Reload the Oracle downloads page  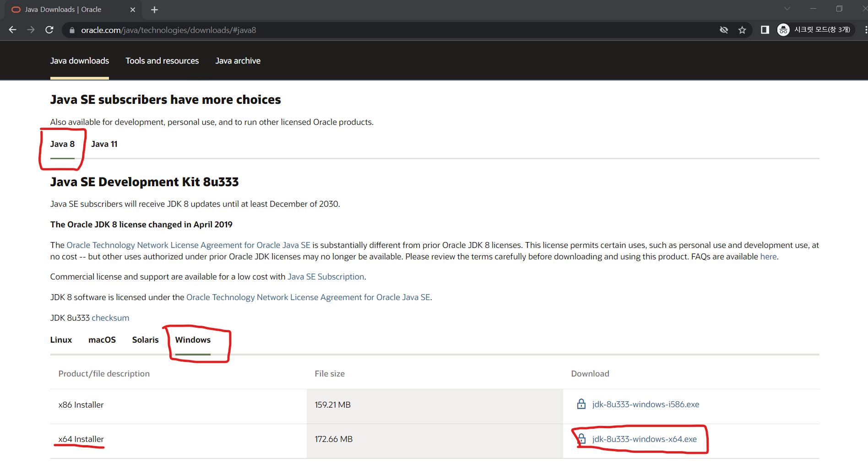49,30
